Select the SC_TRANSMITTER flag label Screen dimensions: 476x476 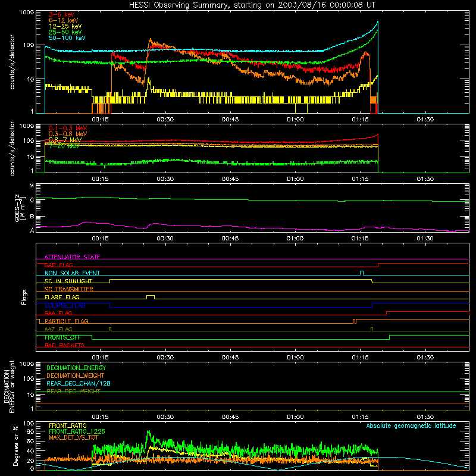69,289
